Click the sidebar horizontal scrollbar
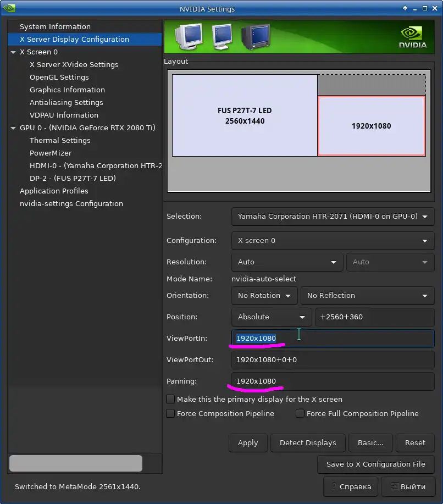The height and width of the screenshot is (504, 443). click(76, 463)
